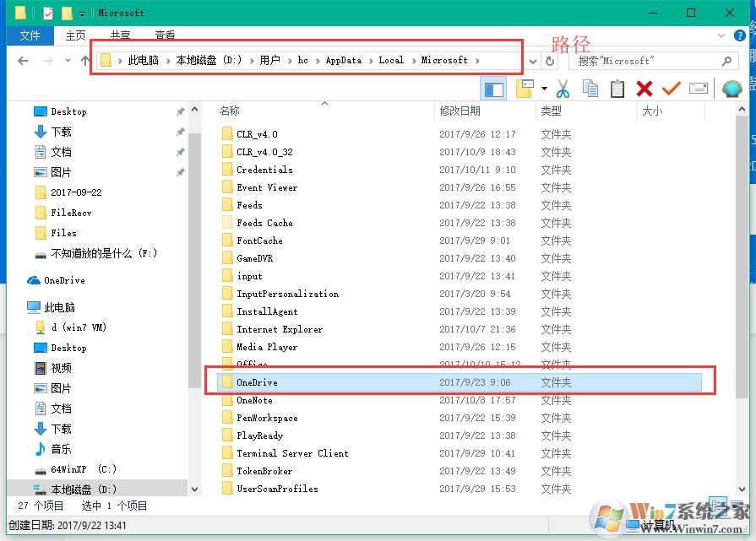756x541 pixels.
Task: Unpin 下载 from Quick Access via pin icon
Action: (x=179, y=131)
